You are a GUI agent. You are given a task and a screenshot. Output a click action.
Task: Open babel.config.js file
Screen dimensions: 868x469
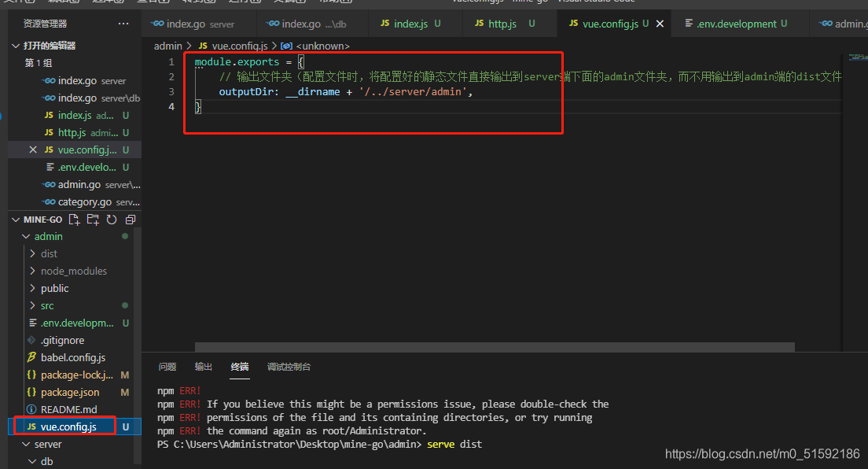coord(71,357)
